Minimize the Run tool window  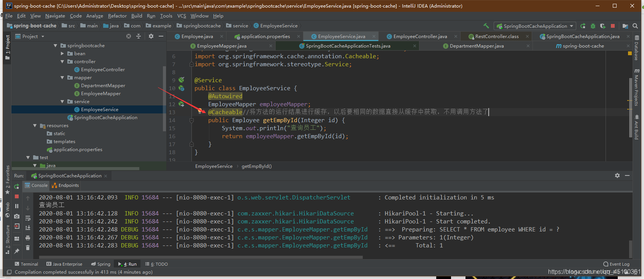pyautogui.click(x=627, y=175)
